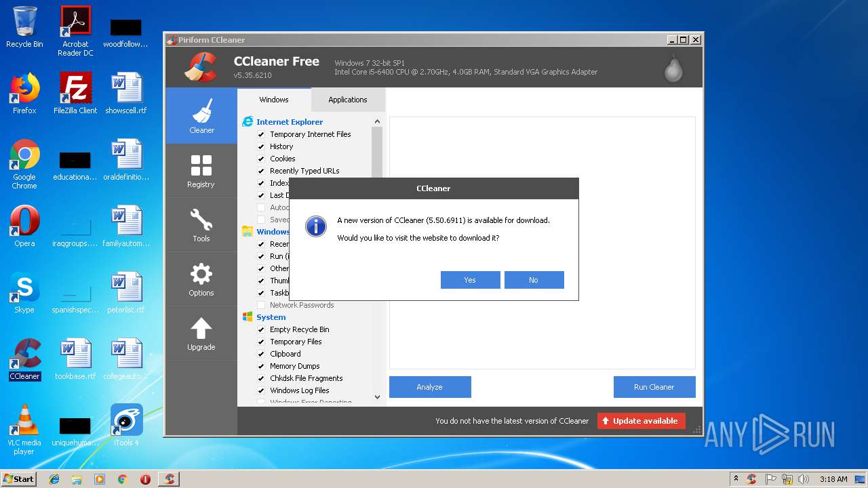Open Google Chrome desktop shortcut
Viewport: 868px width, 488px height.
coord(24,164)
